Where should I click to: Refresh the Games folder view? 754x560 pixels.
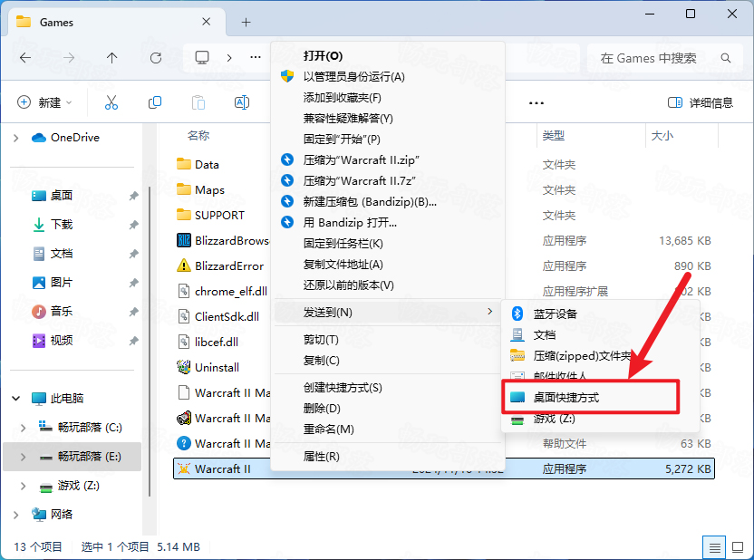coord(156,58)
